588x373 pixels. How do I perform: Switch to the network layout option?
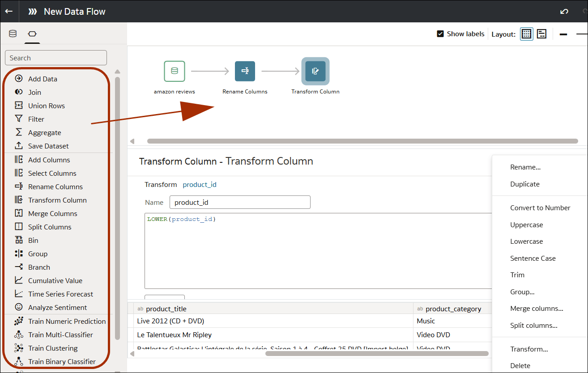click(x=541, y=34)
